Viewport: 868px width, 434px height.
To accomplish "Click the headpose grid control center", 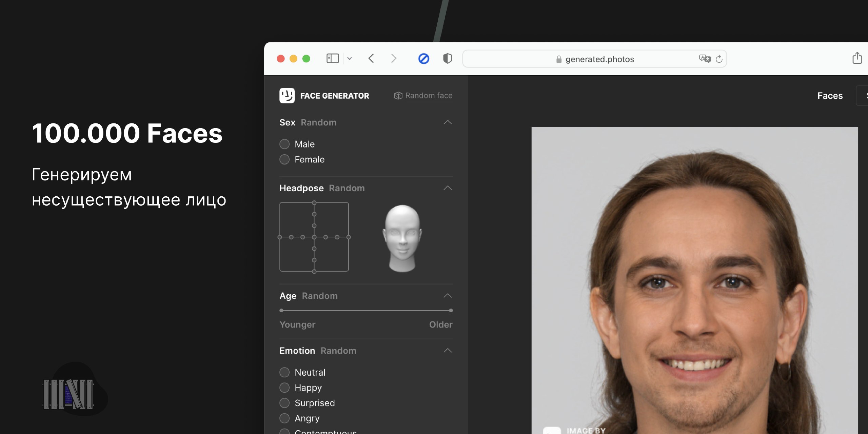I will pyautogui.click(x=313, y=237).
